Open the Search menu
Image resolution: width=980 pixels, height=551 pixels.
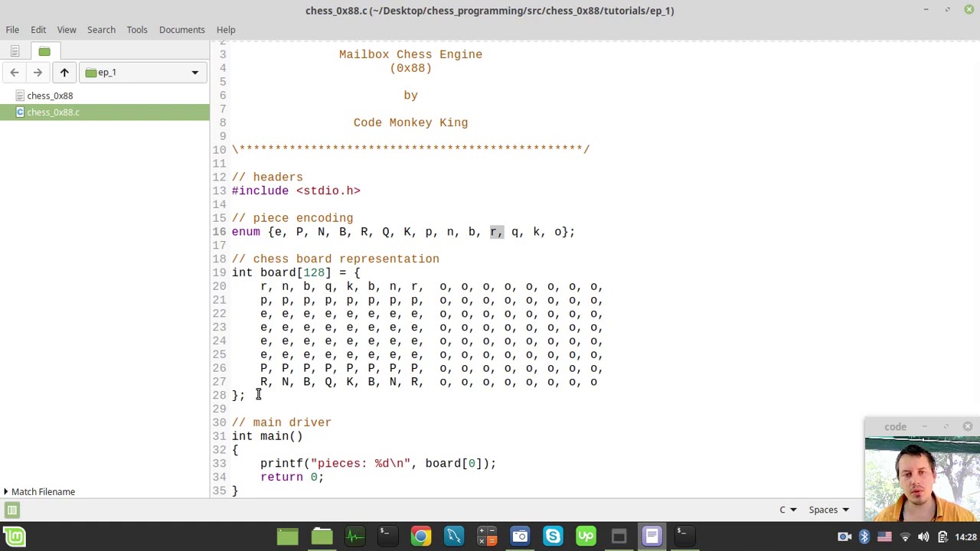tap(101, 29)
